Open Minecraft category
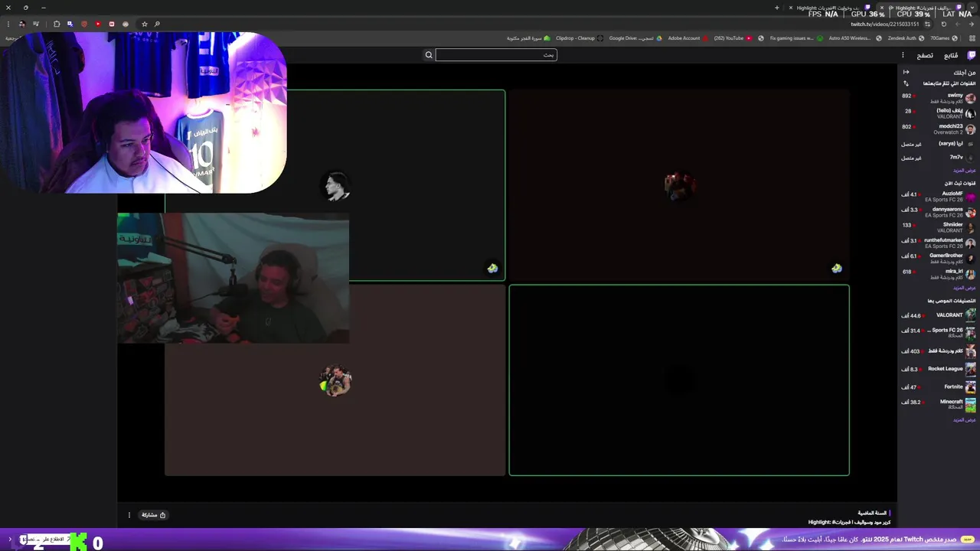 tap(939, 404)
